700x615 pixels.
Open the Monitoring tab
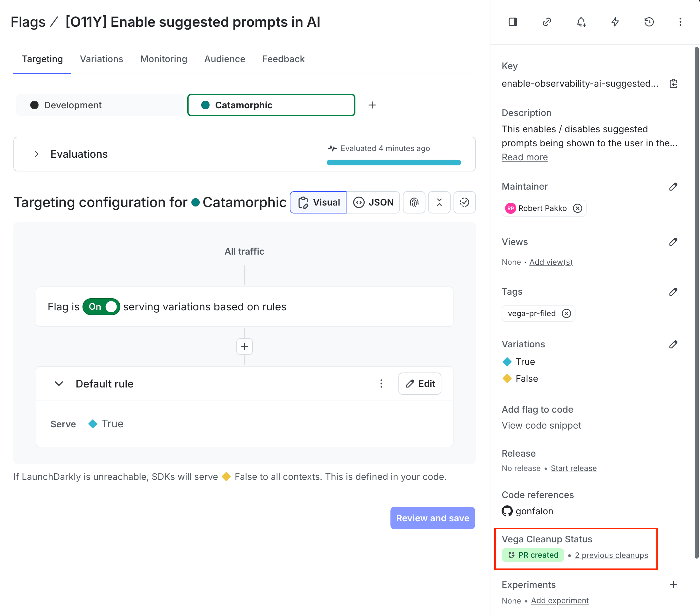coord(164,59)
